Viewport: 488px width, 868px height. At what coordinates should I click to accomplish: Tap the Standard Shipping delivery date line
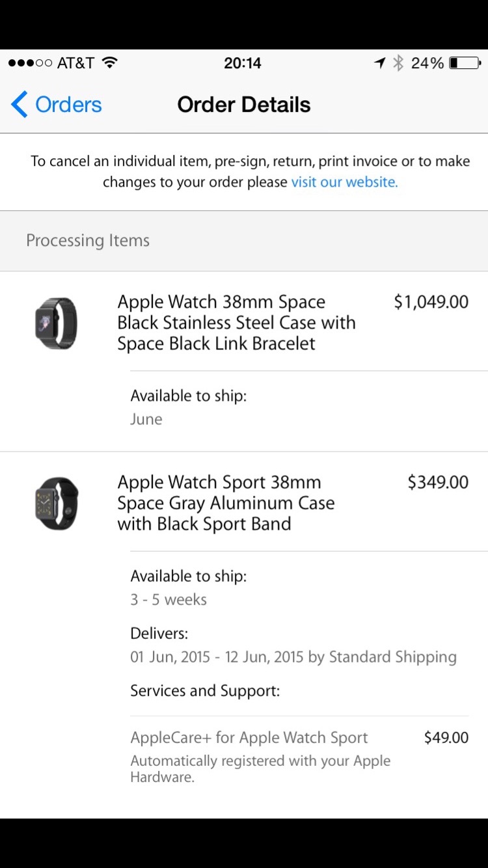click(x=293, y=657)
